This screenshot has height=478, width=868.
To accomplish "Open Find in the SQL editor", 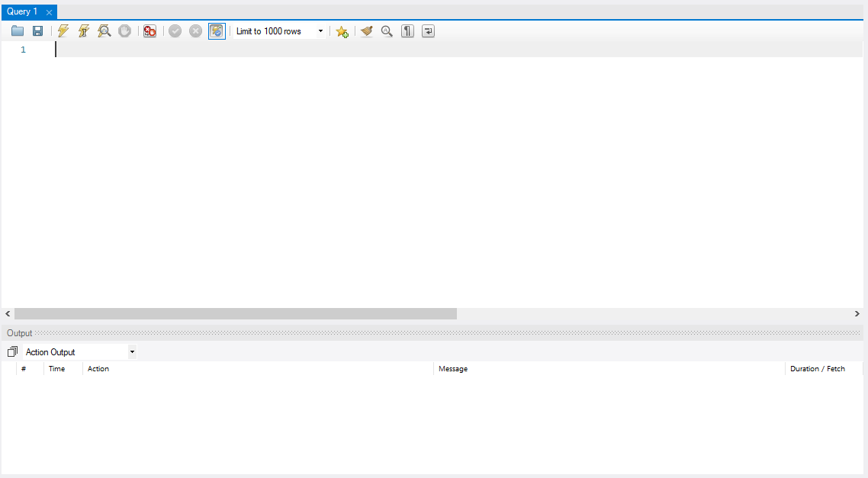I will 387,31.
